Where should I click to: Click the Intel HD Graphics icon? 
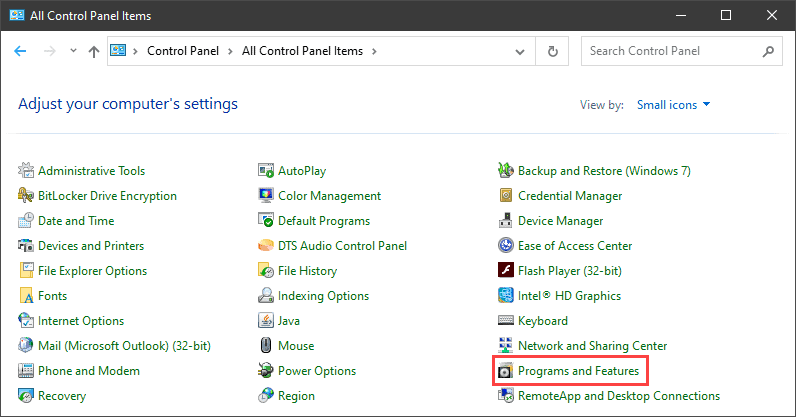(x=506, y=296)
